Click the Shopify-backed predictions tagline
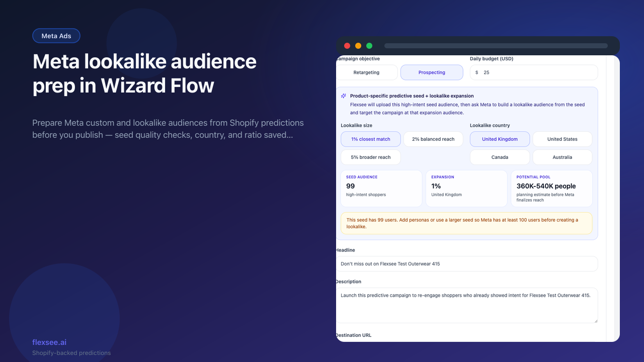 tap(71, 353)
